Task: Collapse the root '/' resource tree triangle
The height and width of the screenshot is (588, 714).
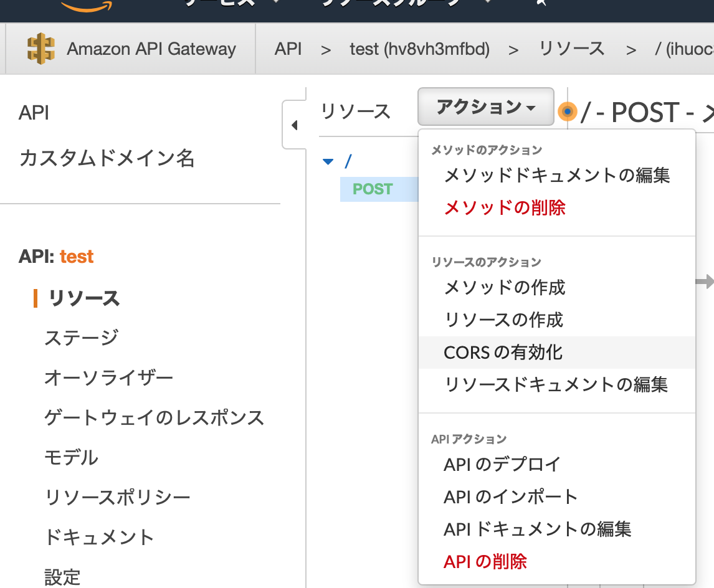Action: point(328,161)
